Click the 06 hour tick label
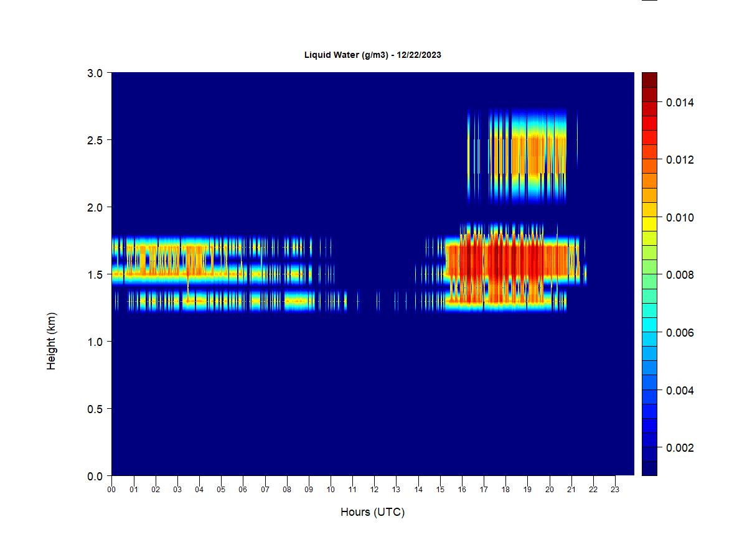The height and width of the screenshot is (560, 747). click(x=243, y=489)
